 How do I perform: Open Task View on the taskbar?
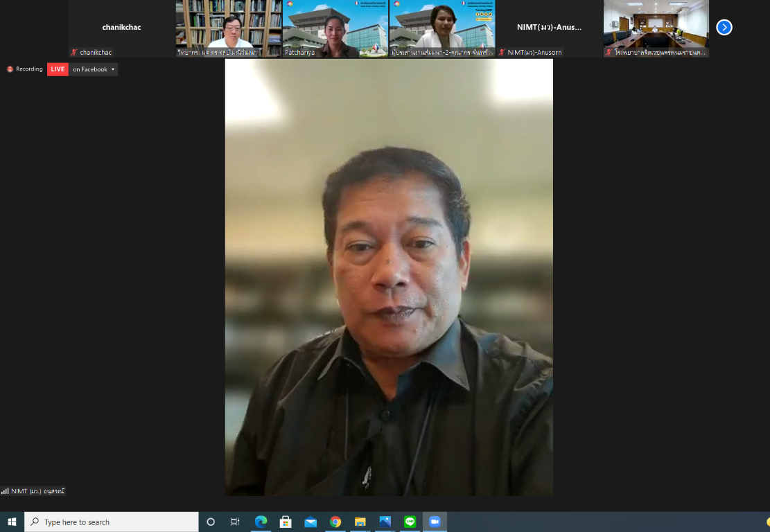236,522
